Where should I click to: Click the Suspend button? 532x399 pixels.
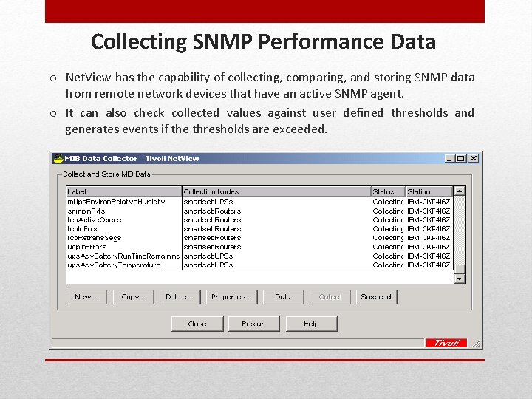(376, 297)
